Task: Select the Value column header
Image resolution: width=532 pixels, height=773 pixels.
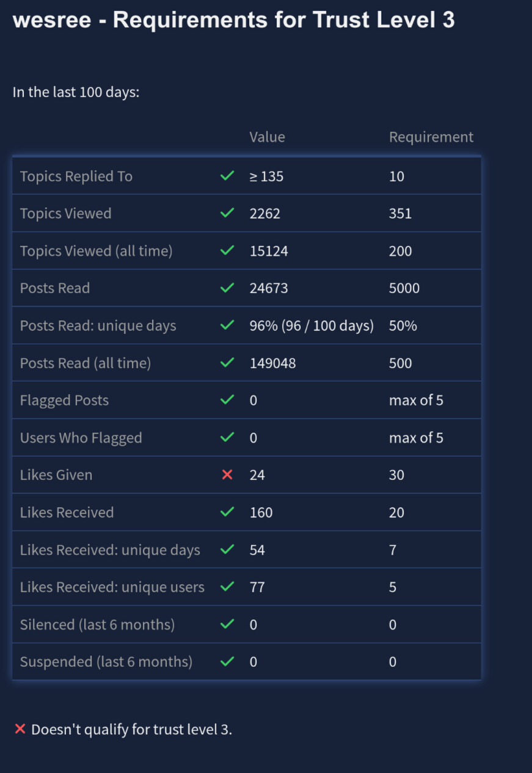Action: 267,137
